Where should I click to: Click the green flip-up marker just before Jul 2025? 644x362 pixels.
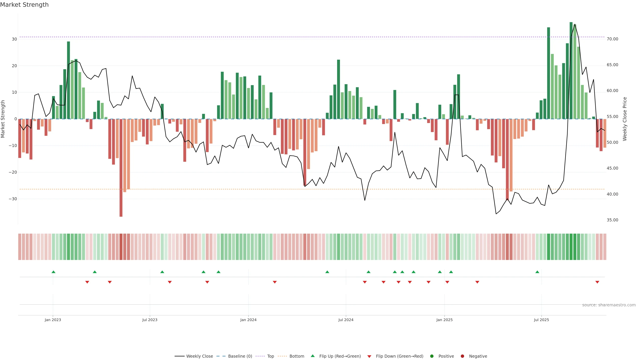click(537, 272)
